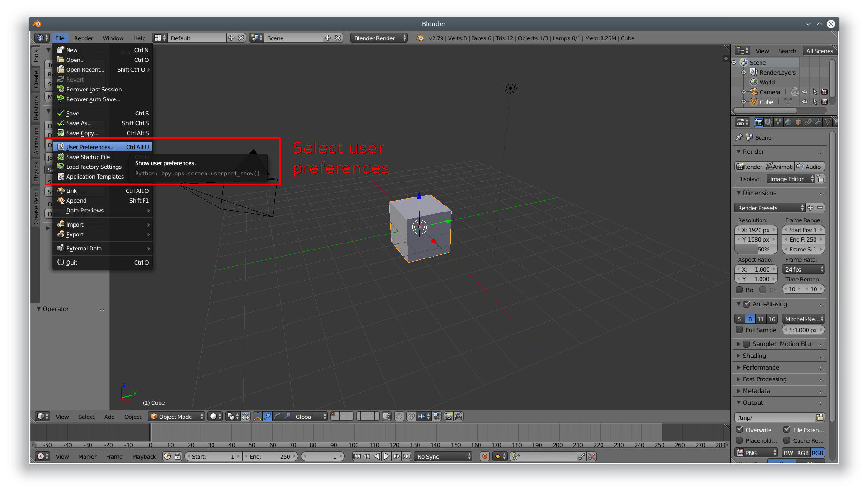Expand the Camera item in outliner
This screenshot has height=493, width=868.
coord(744,92)
